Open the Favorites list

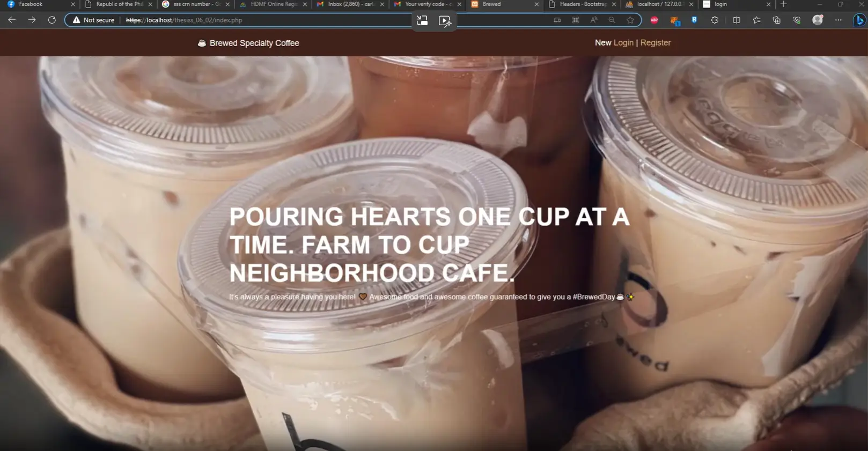coord(756,20)
